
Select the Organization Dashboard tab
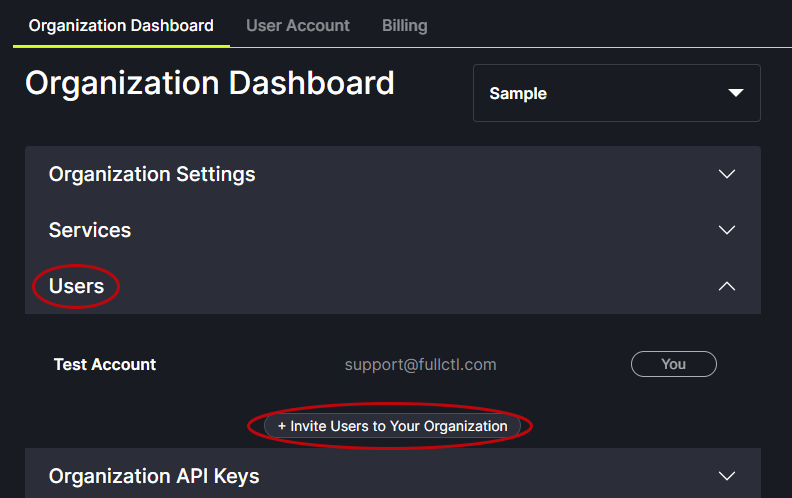(121, 25)
